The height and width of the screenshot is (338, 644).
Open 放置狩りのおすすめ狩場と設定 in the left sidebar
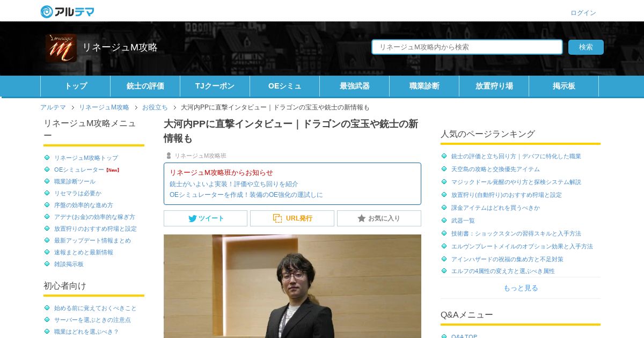[96, 229]
